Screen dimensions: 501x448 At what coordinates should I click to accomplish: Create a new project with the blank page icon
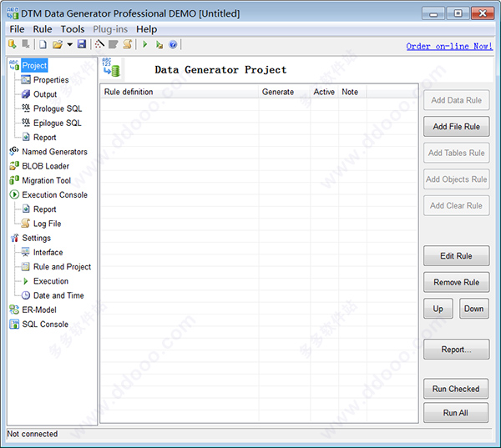[x=43, y=44]
